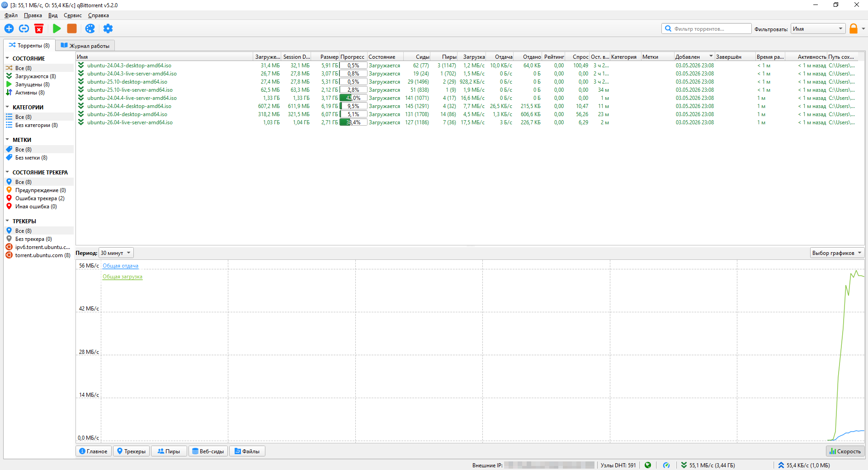Open the dropdown arrow beside the lock icon

pyautogui.click(x=863, y=28)
